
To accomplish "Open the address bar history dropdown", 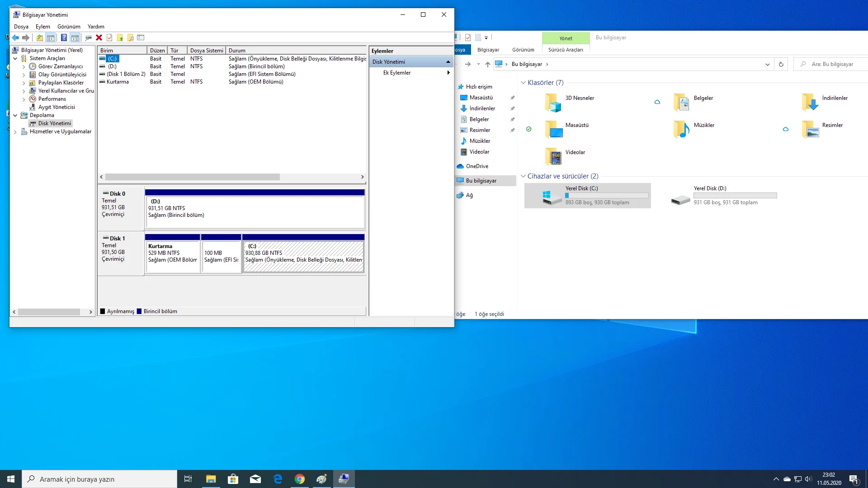I will pos(767,64).
